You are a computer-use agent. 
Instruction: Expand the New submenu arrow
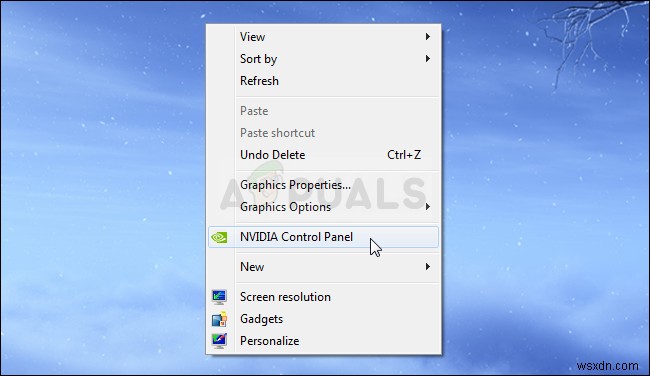point(428,267)
